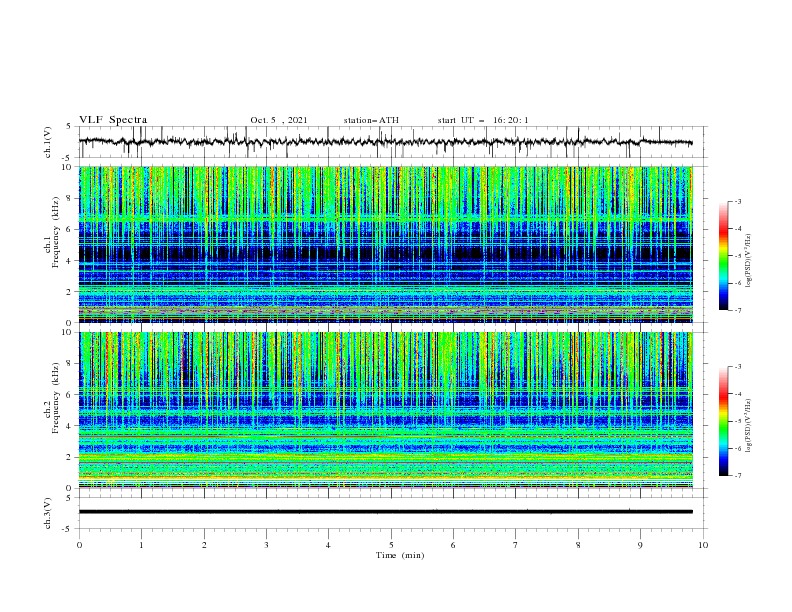The height and width of the screenshot is (612, 792).
Task: Click inside the ch.1 spectrogram panel
Action: (386, 244)
